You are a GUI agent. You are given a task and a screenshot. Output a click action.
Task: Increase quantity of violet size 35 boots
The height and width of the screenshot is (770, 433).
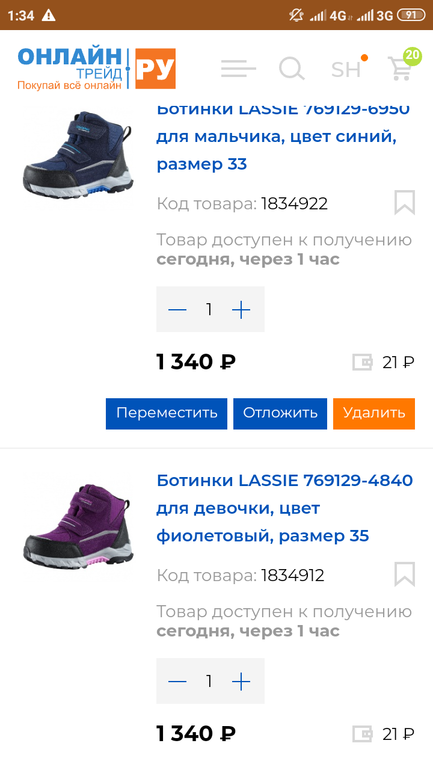[241, 681]
